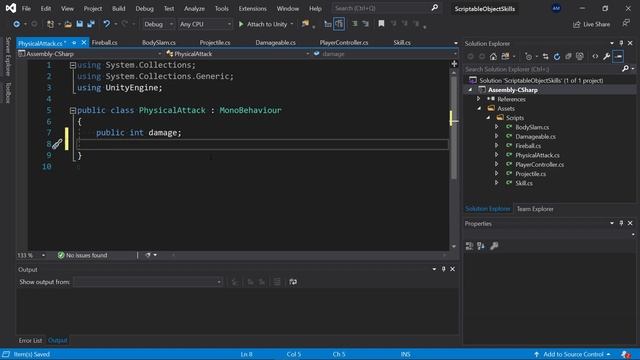
Task: Open the notifications icon in the status bar
Action: 626,354
